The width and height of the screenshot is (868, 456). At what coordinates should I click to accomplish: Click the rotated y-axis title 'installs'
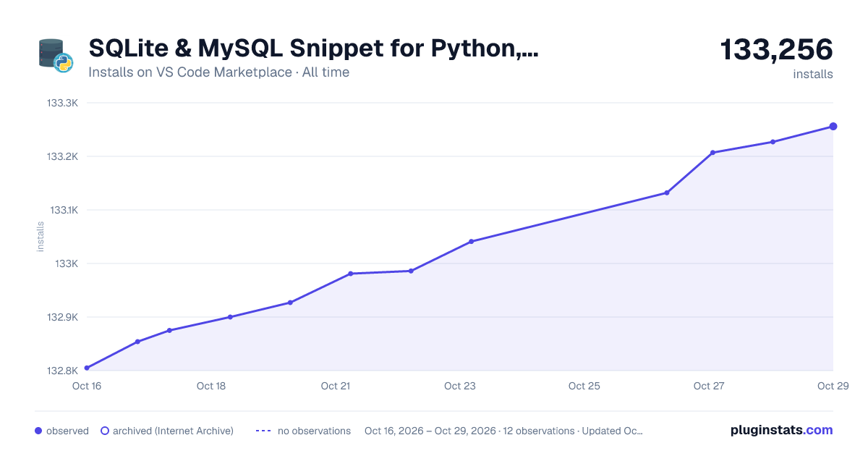pyautogui.click(x=41, y=237)
